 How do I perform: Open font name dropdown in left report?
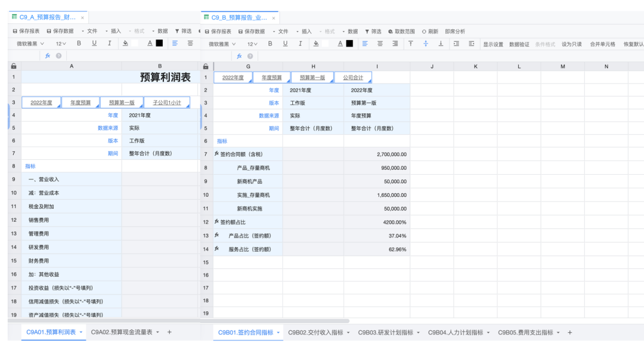coord(30,44)
